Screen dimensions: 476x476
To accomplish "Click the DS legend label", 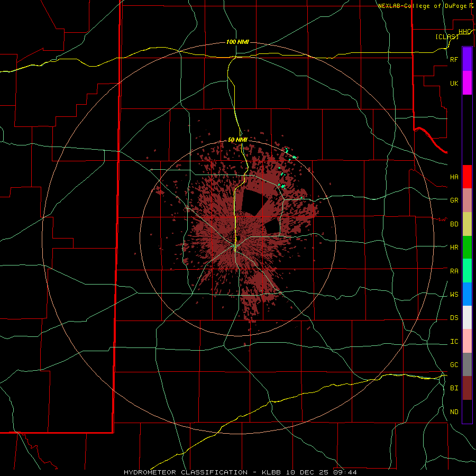I will 454,318.
